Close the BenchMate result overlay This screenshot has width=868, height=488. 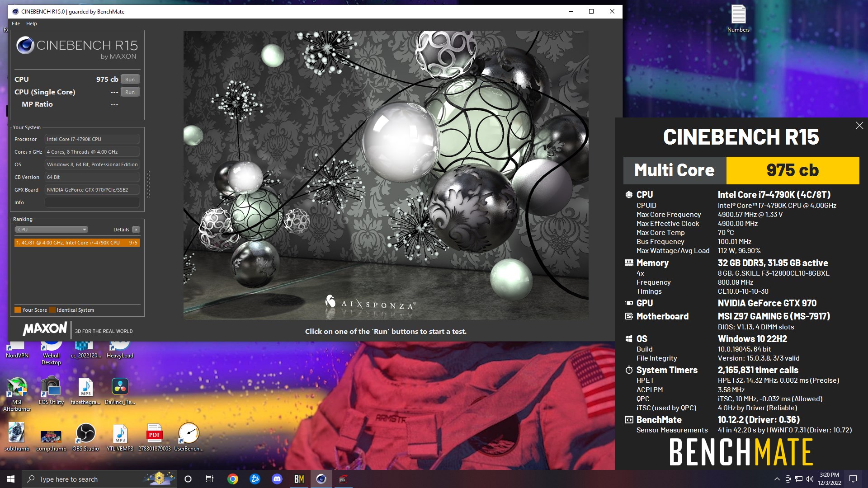click(859, 126)
